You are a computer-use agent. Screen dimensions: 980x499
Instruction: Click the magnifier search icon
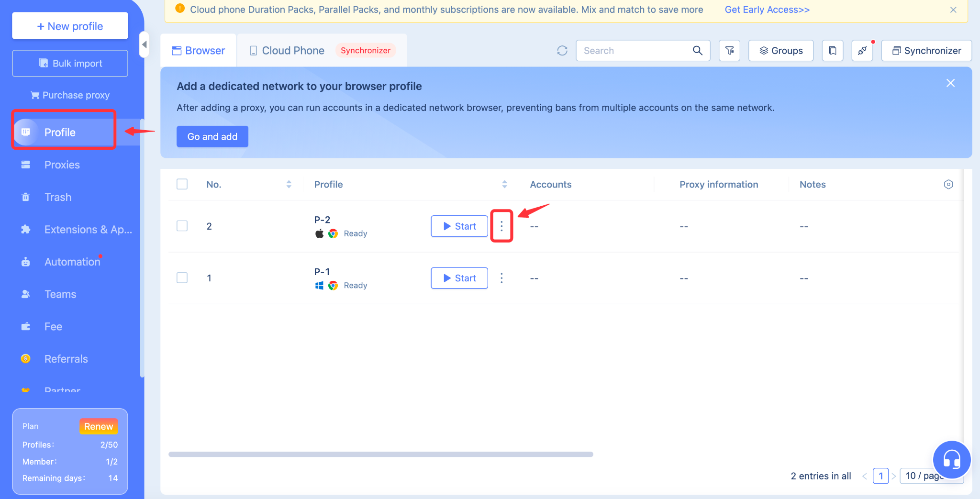click(x=698, y=51)
